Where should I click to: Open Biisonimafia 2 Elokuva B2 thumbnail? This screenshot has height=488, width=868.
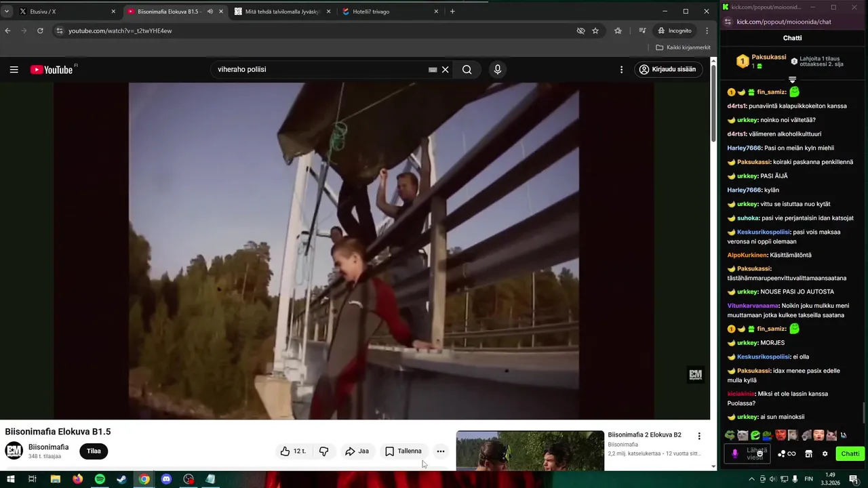click(530, 450)
